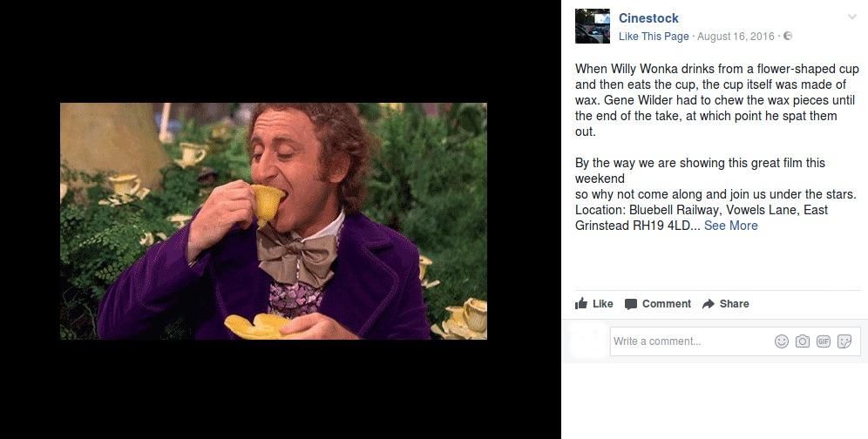Screen dimensions: 868x439
Task: Open the emoji picker in comment box
Action: coord(782,341)
